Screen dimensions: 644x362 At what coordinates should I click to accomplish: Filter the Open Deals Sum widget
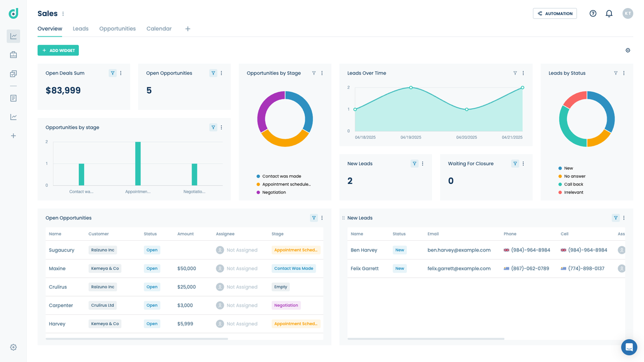[113, 73]
